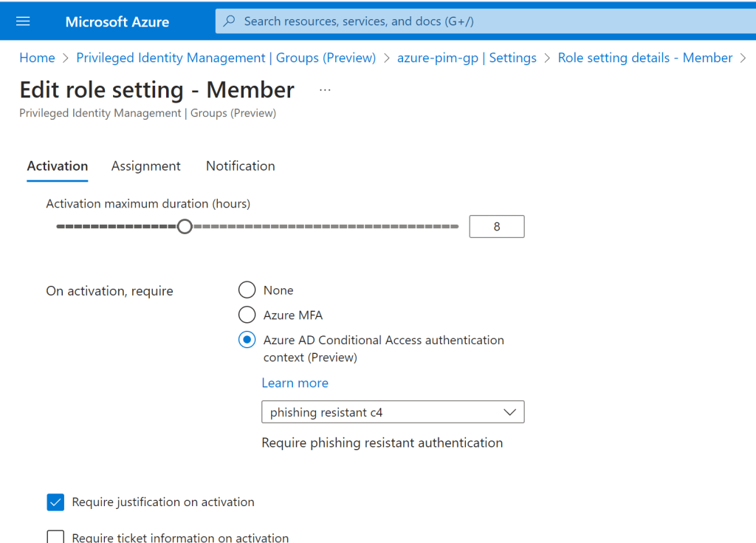Screen dimensions: 756x543
Task: Open azure-pim-gp Settings breadcrumb link
Action: coord(467,58)
